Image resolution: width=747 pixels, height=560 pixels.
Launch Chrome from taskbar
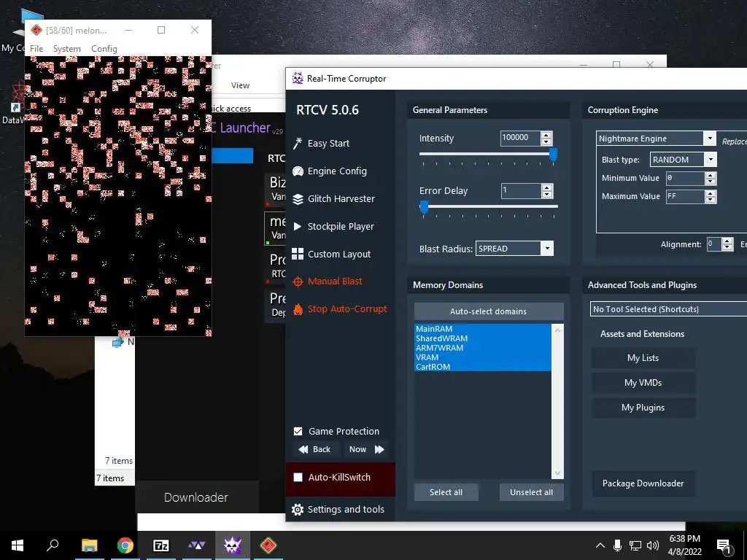(125, 545)
